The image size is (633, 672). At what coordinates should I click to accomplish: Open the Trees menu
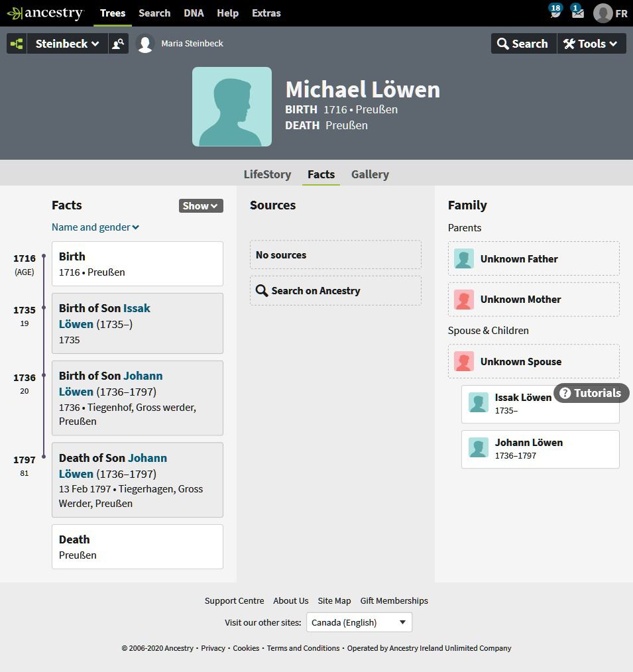click(113, 13)
